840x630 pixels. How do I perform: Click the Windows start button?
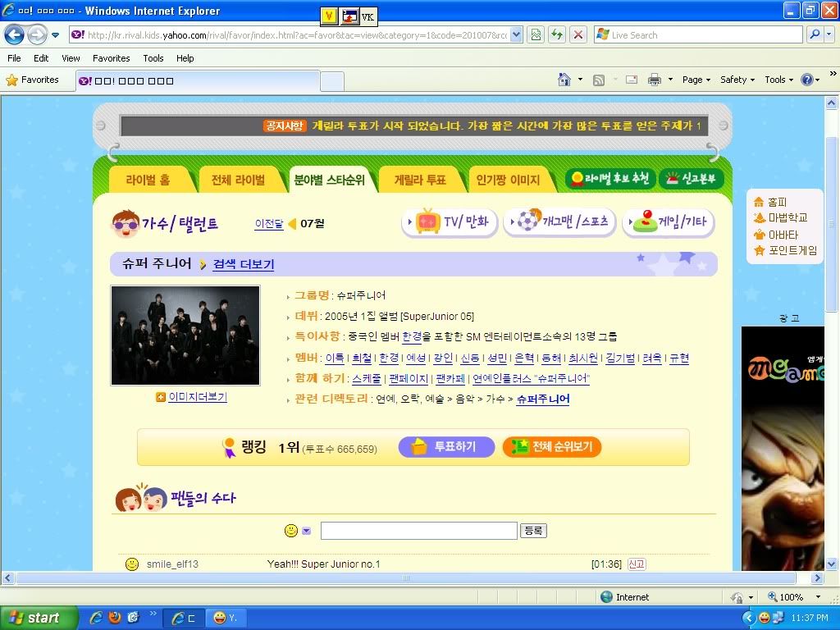point(39,618)
